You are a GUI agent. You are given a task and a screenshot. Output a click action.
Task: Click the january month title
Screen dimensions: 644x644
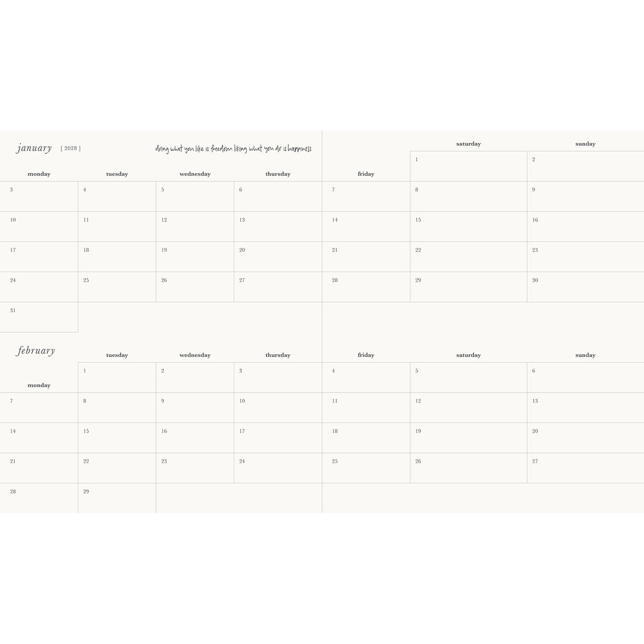pyautogui.click(x=34, y=148)
